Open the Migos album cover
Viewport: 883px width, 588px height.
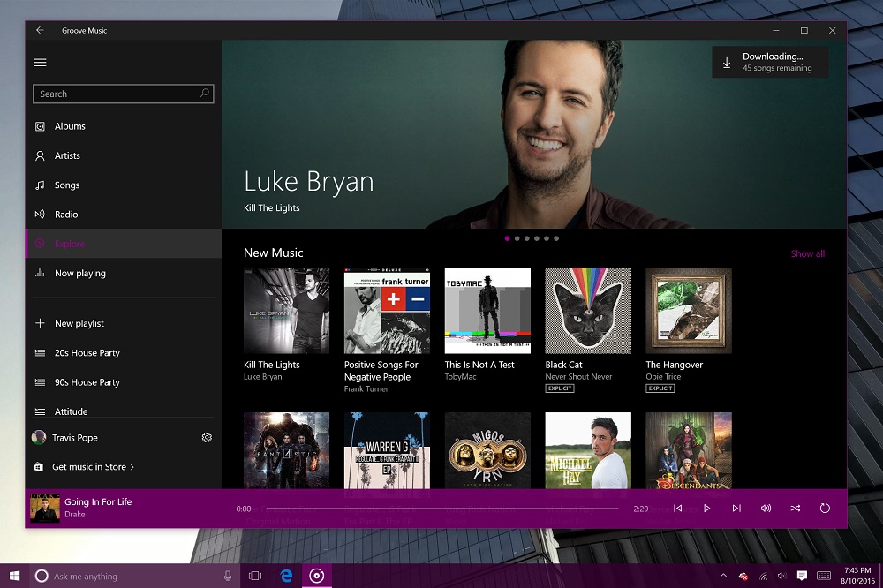pyautogui.click(x=487, y=450)
